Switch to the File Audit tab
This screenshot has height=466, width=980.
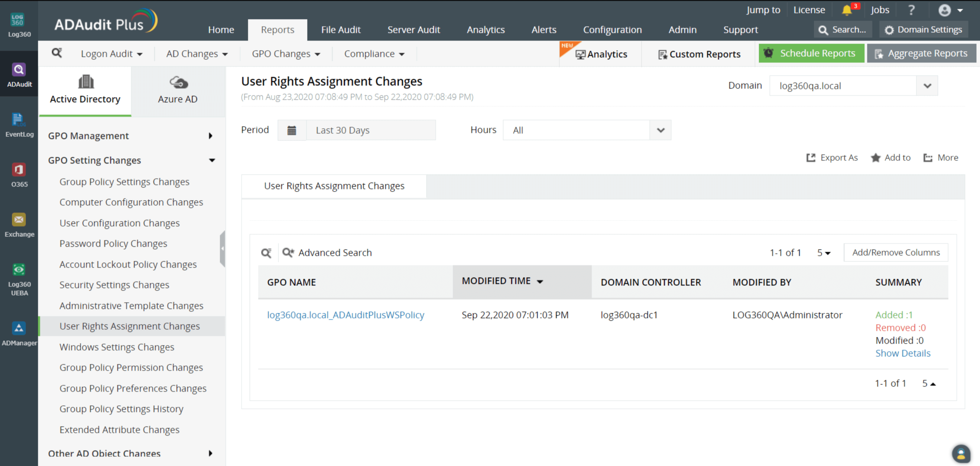click(x=340, y=30)
